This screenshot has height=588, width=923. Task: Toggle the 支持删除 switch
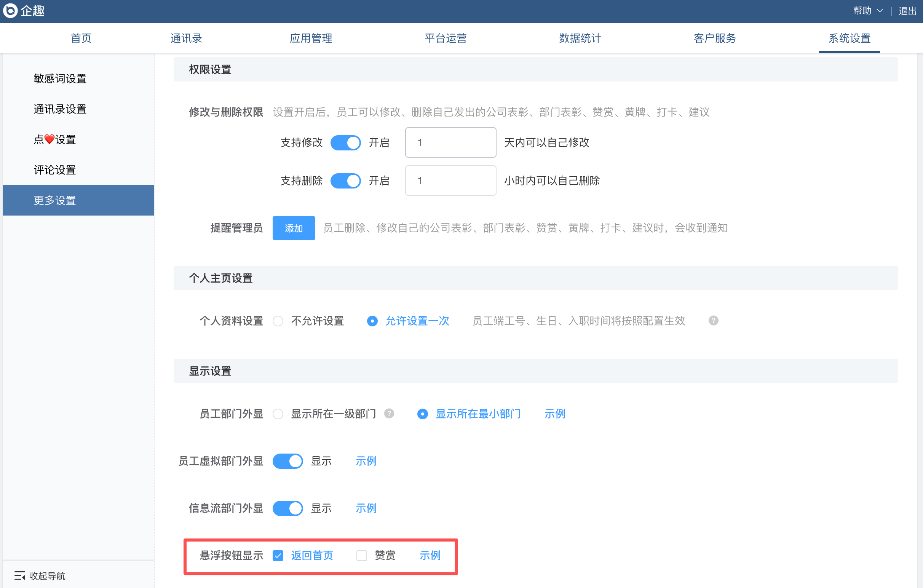tap(345, 181)
